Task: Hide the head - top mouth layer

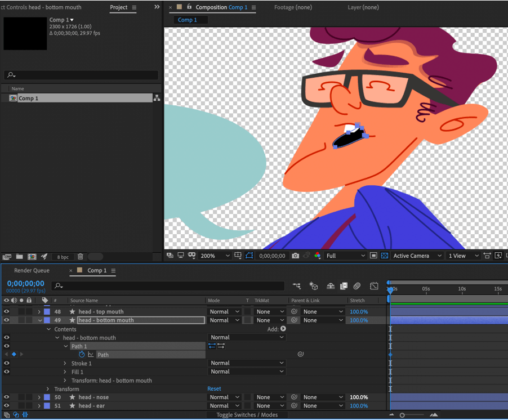Action: 6,311
